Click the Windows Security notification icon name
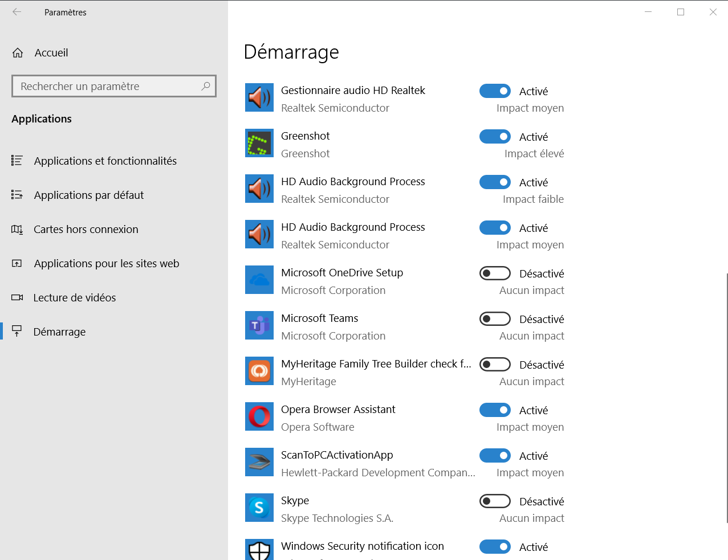This screenshot has width=728, height=560. [362, 546]
